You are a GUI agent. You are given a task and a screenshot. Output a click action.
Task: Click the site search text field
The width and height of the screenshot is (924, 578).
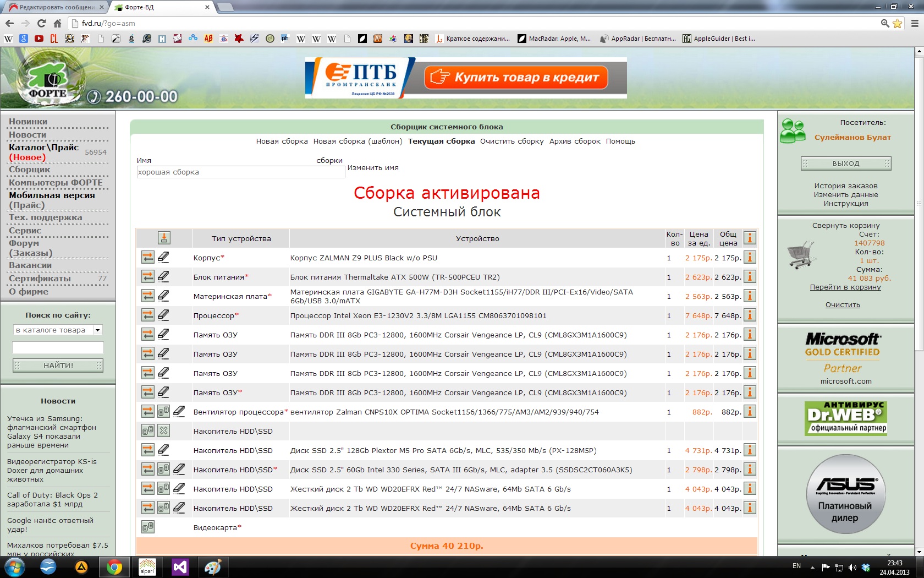[58, 348]
